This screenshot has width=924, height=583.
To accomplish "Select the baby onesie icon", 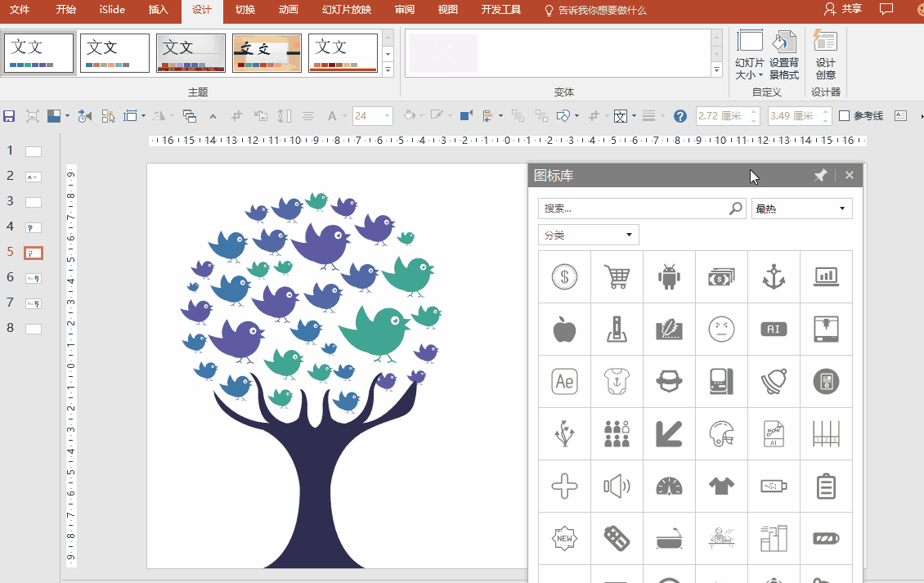I will click(x=617, y=381).
